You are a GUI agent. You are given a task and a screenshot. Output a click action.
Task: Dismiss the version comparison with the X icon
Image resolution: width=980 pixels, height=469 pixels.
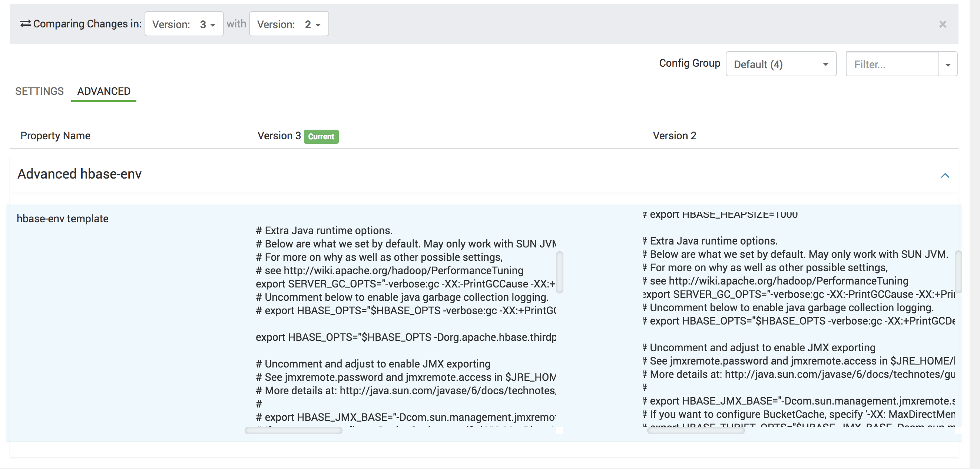pos(942,24)
